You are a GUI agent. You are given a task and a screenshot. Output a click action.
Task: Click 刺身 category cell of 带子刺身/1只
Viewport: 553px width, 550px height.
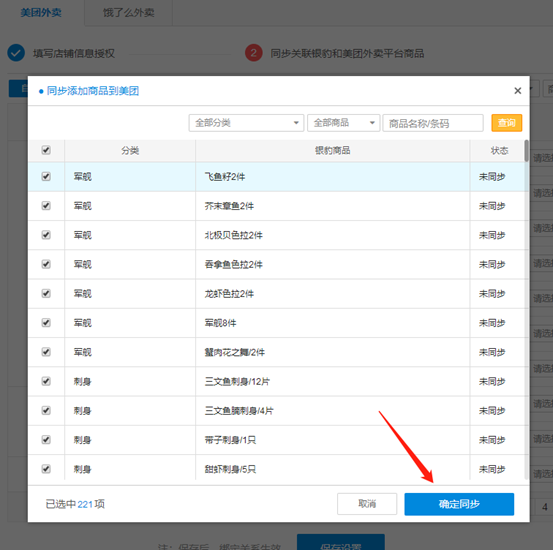pyautogui.click(x=130, y=440)
